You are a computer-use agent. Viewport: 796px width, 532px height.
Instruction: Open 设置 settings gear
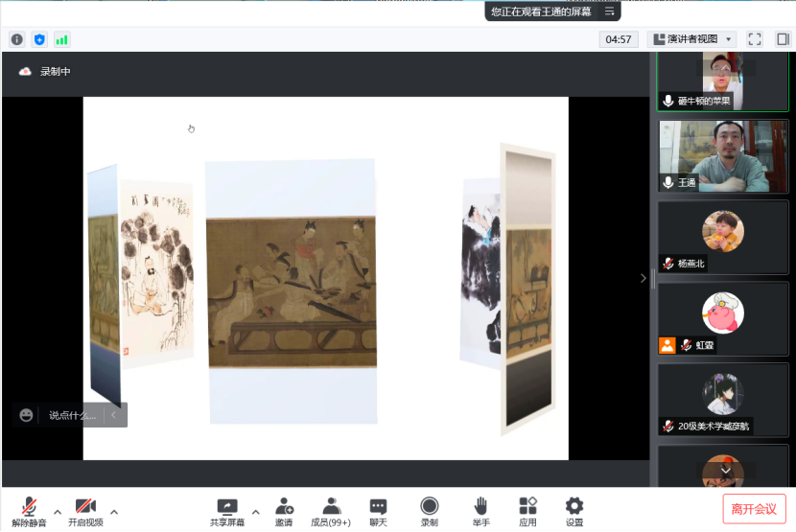(574, 511)
